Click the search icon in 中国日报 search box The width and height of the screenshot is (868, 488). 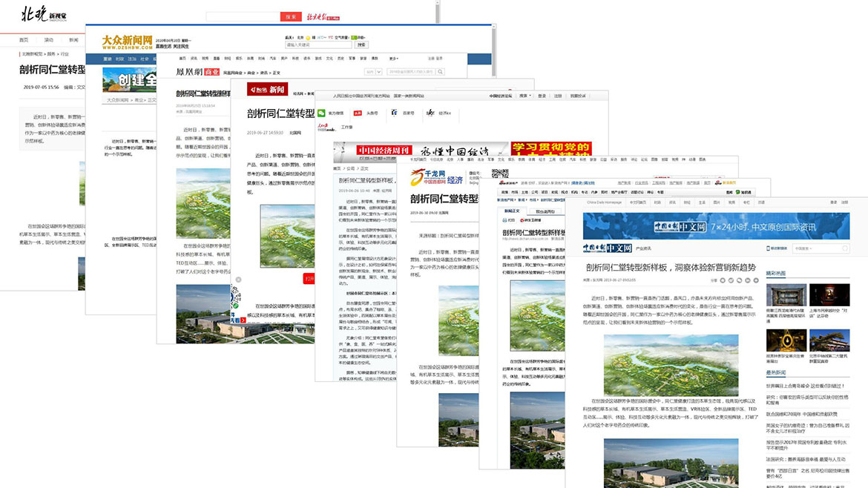click(845, 248)
